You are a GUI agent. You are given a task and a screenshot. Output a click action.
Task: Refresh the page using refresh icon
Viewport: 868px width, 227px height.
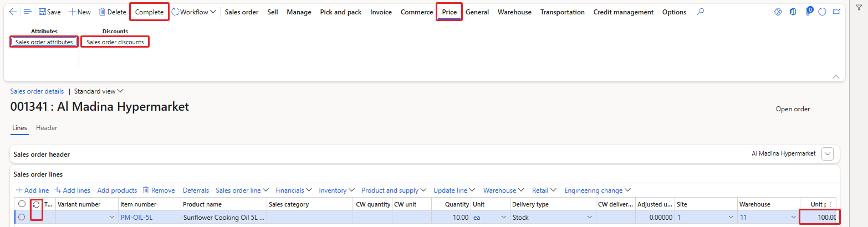pyautogui.click(x=823, y=12)
